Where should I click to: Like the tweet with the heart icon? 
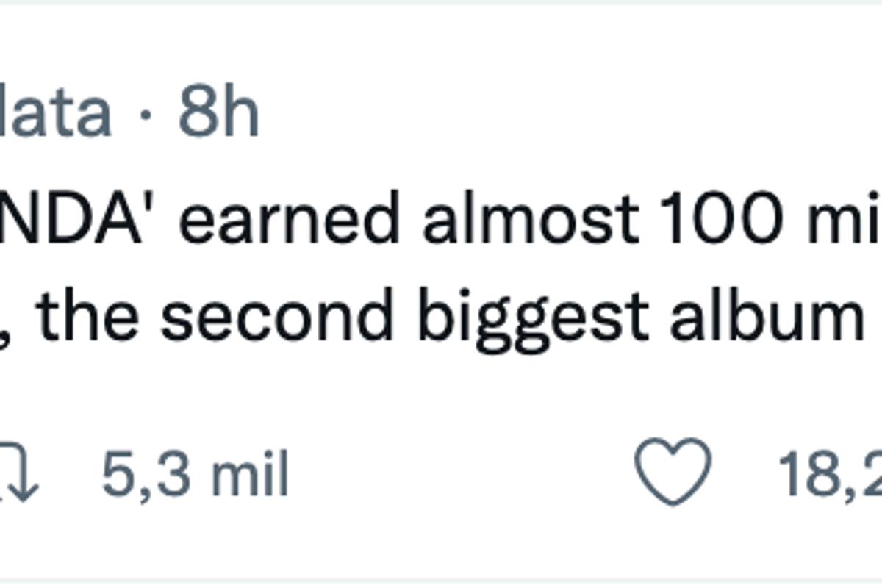coord(673,472)
